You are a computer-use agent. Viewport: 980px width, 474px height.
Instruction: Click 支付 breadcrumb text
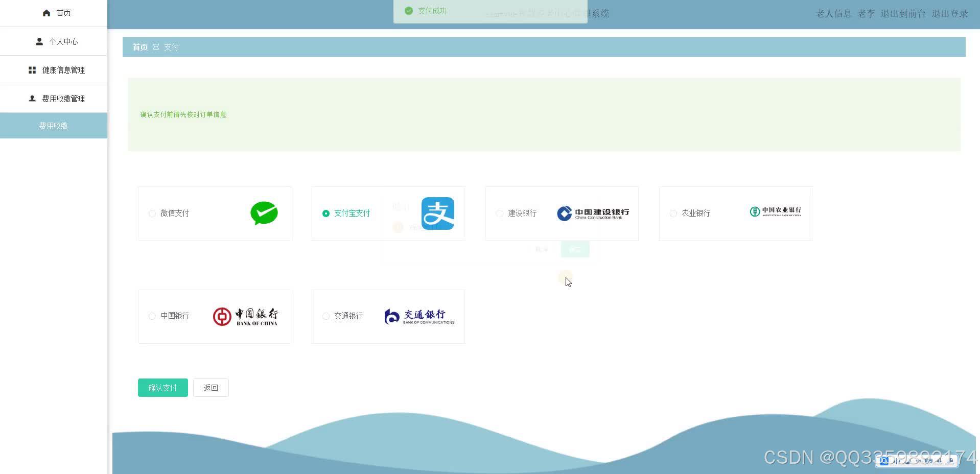coord(171,47)
